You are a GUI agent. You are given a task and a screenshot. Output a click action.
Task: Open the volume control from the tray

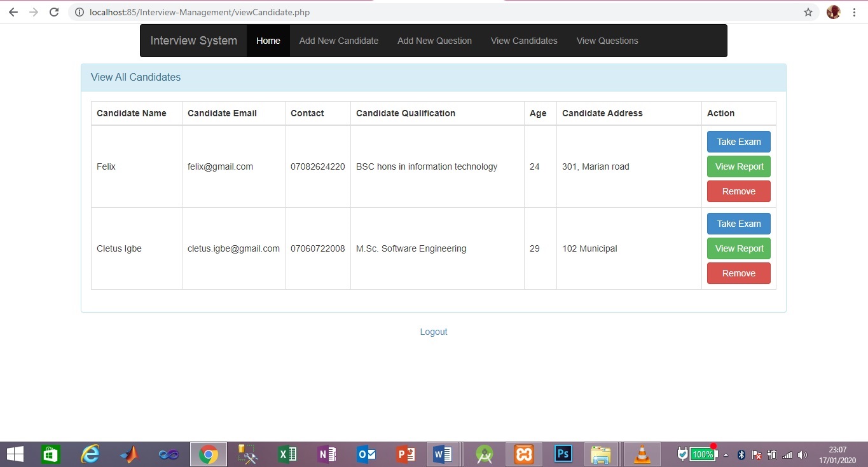point(801,454)
